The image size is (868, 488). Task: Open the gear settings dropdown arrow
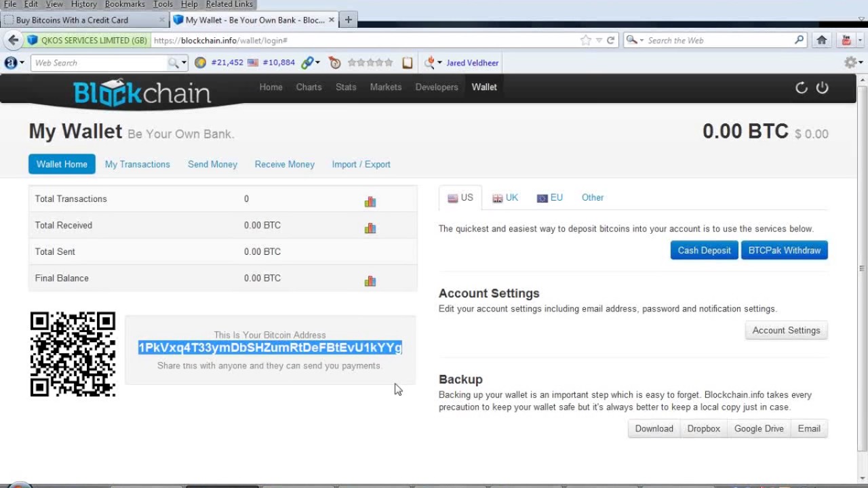click(x=861, y=63)
